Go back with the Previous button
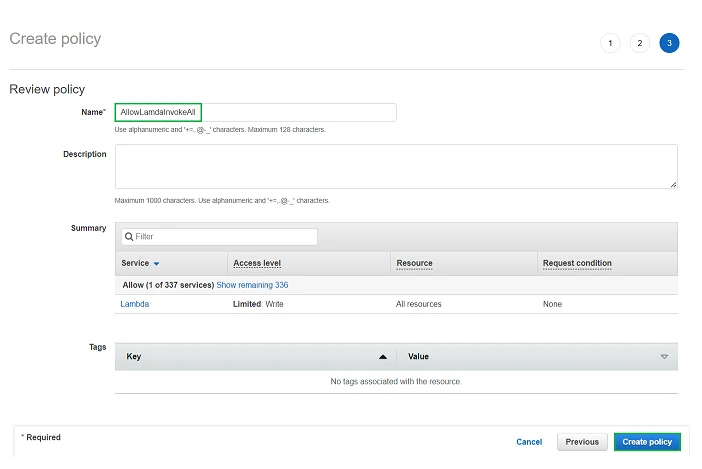Image resolution: width=702 pixels, height=469 pixels. 581,442
